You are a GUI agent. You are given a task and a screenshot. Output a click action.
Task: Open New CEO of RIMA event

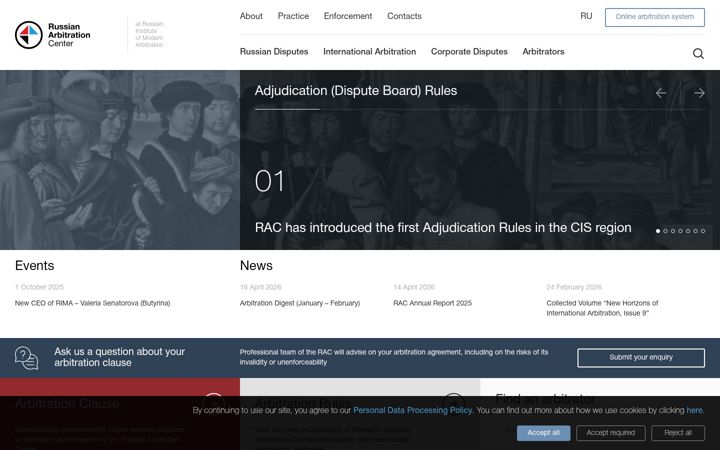(x=92, y=303)
